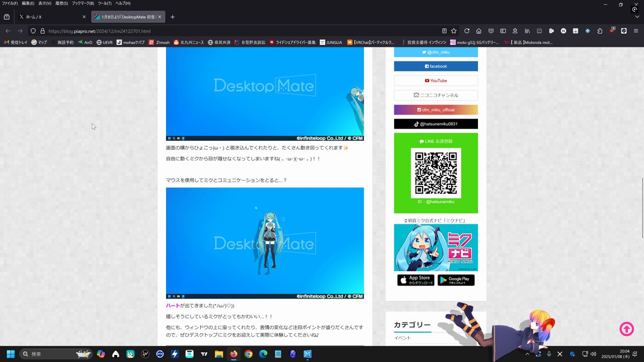Open Copilot from the taskbar
The width and height of the screenshot is (644, 362).
[x=101, y=354]
